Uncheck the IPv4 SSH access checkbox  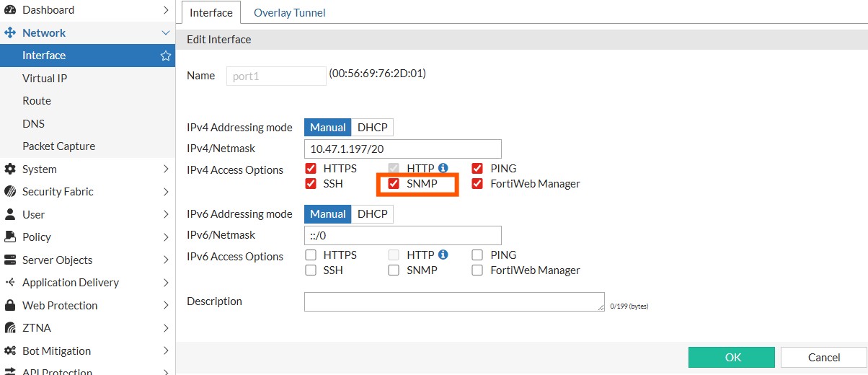coord(311,183)
